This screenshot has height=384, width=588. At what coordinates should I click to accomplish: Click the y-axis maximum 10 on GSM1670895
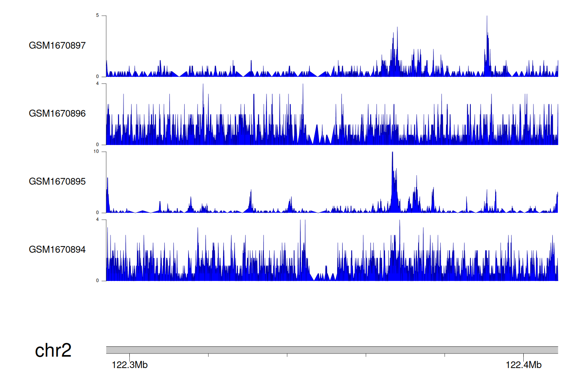point(96,152)
